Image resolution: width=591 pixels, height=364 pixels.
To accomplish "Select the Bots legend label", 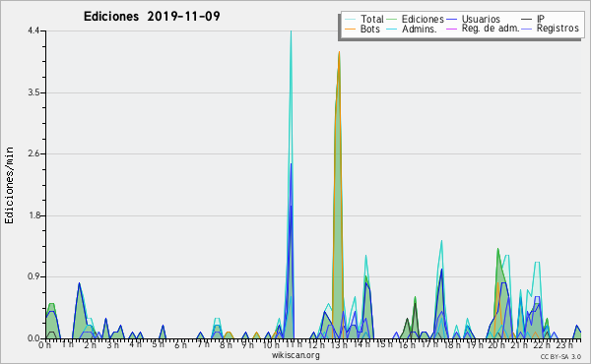I will click(x=370, y=29).
